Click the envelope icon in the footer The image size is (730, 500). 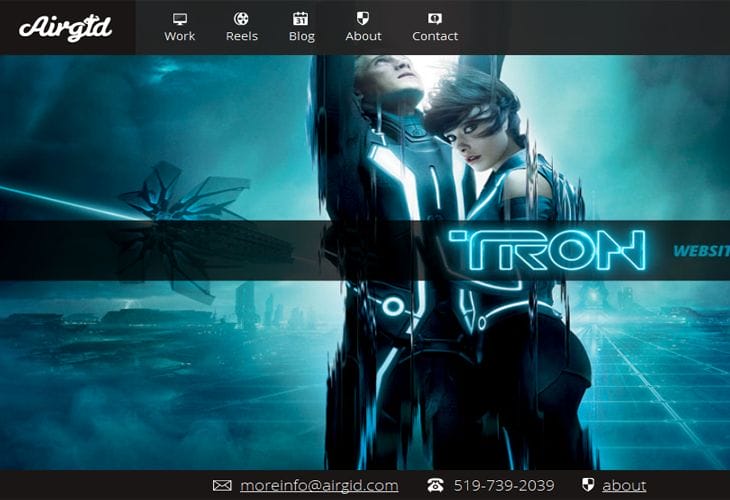(x=222, y=485)
